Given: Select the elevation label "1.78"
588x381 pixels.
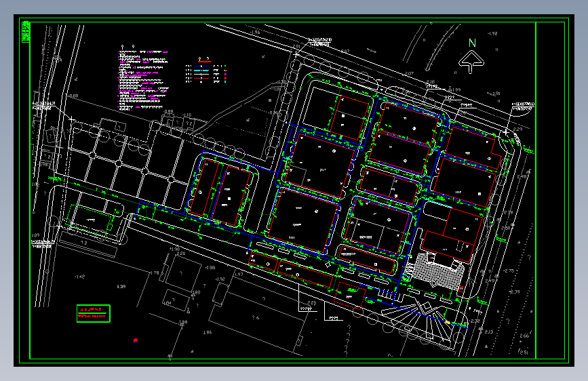Looking at the screenshot, I should 155,273.
